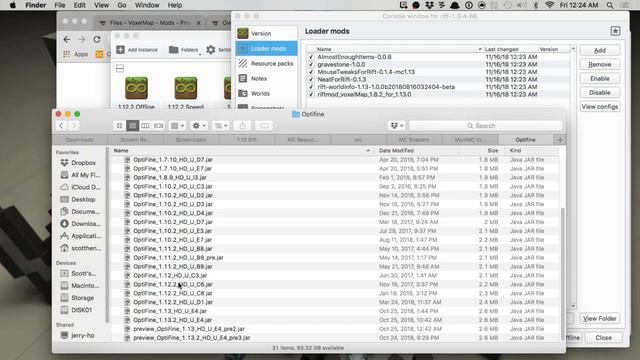Go back in the Optifine Finder window
This screenshot has height=360, width=640.
61,126
